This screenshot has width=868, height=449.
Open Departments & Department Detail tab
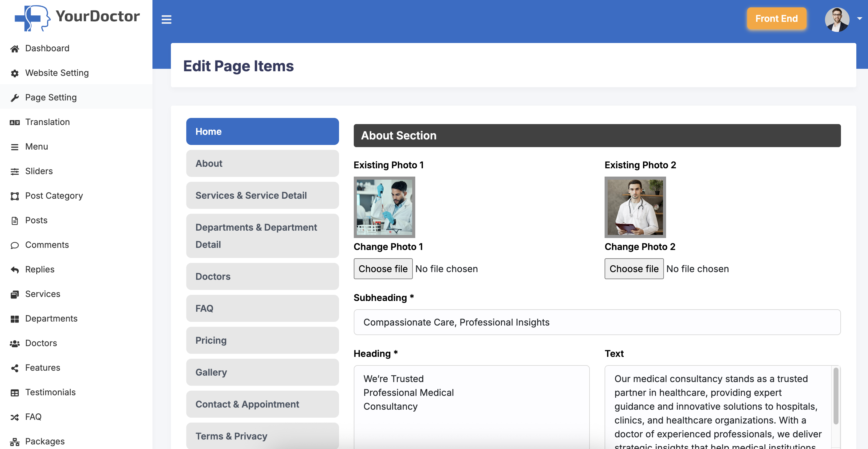click(262, 236)
